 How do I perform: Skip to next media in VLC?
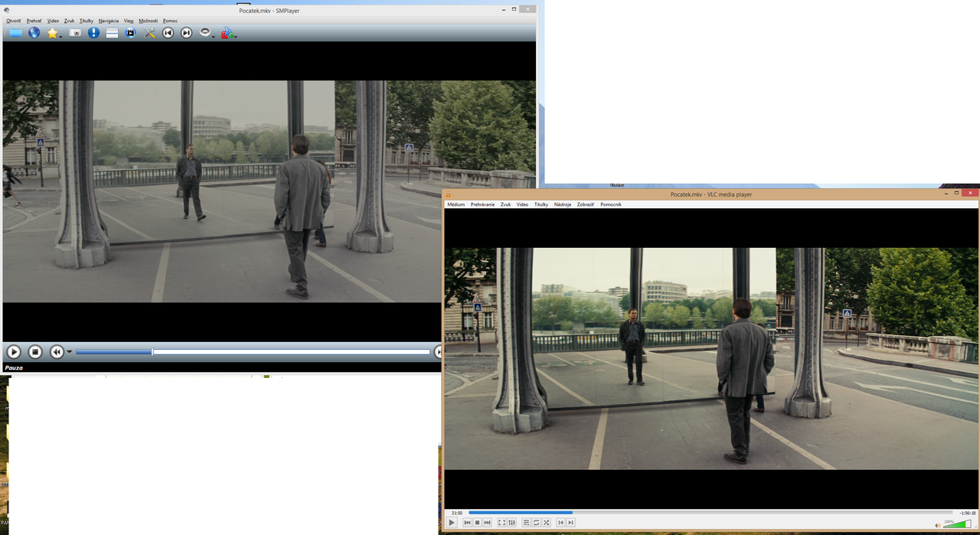(x=487, y=523)
